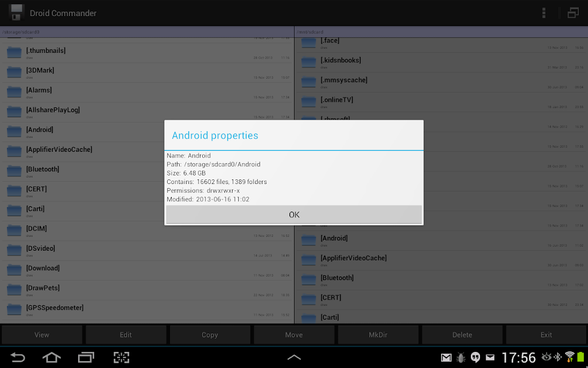Select the Exit toolbar button
The height and width of the screenshot is (368, 588).
546,335
